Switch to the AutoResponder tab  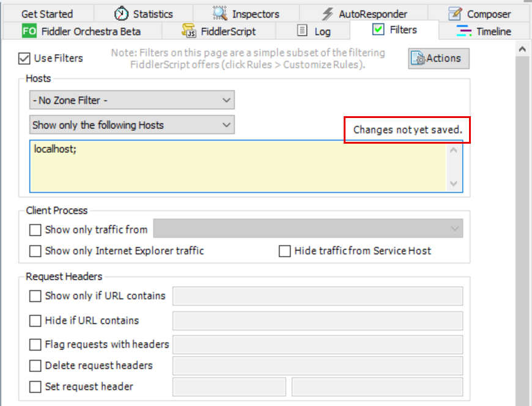tap(364, 14)
